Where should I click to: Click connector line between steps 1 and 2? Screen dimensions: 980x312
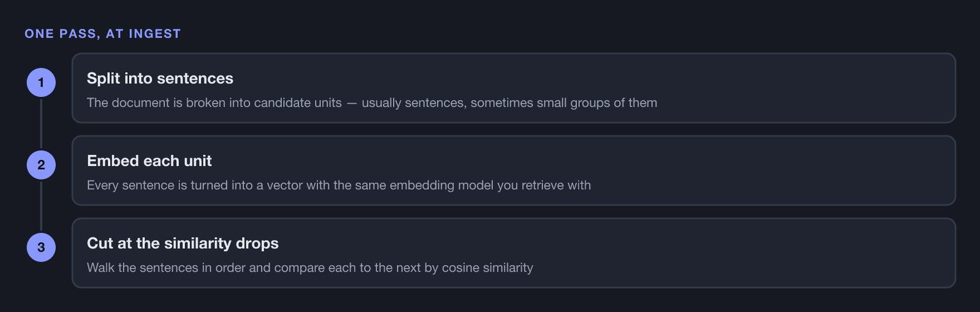point(41,124)
